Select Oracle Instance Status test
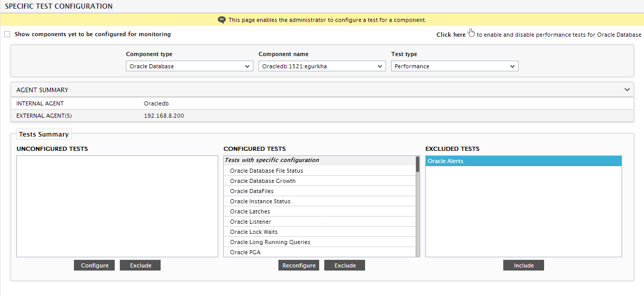Viewport: 644px width, 296px height. point(320,201)
